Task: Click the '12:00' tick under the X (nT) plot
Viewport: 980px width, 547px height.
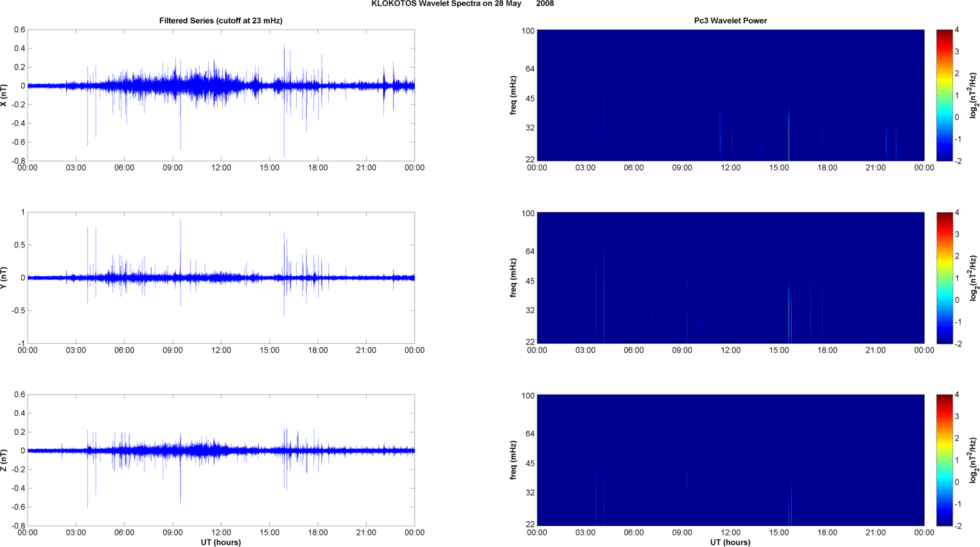Action: pyautogui.click(x=221, y=168)
